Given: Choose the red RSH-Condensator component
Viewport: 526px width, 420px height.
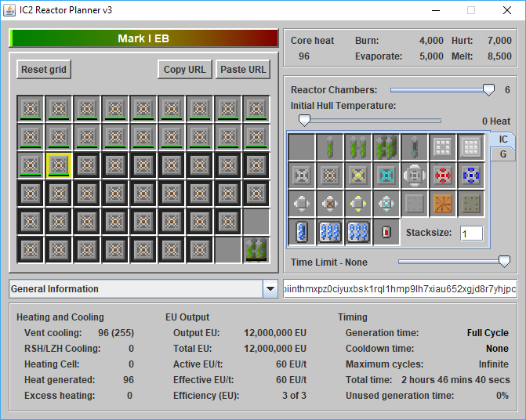Looking at the screenshot, I should pos(442,176).
